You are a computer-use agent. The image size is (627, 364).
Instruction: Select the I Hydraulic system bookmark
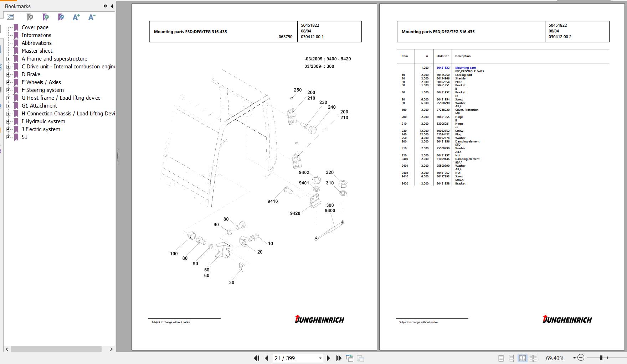click(43, 121)
